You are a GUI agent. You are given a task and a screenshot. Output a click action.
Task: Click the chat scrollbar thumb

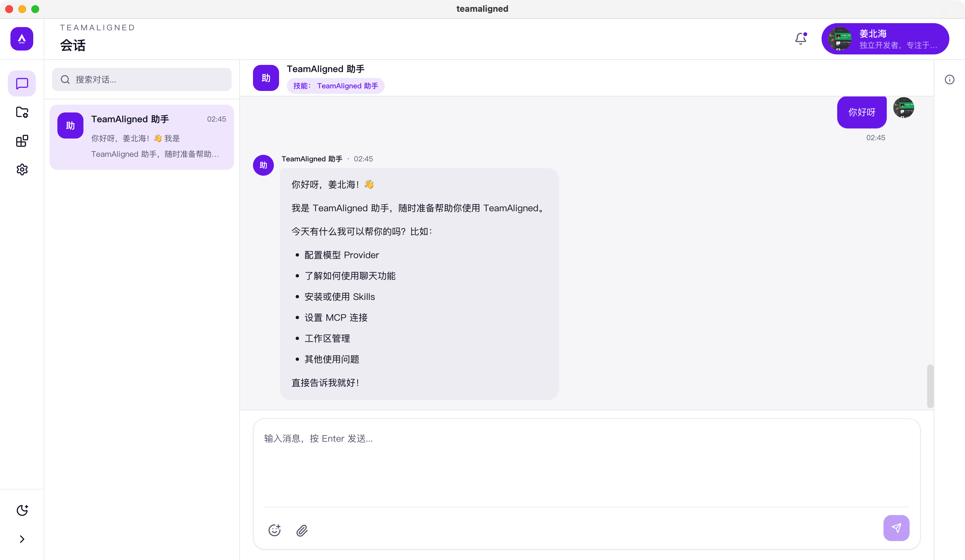tap(930, 386)
